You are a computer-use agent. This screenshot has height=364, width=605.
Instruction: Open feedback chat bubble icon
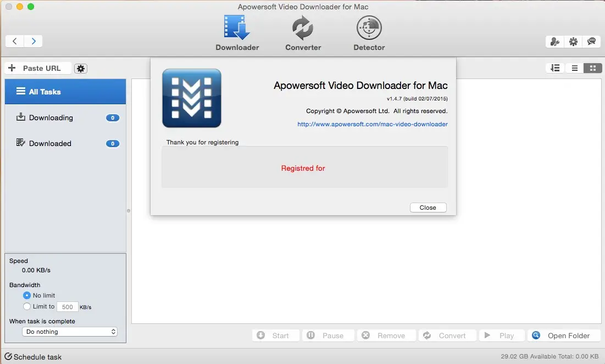click(x=591, y=42)
